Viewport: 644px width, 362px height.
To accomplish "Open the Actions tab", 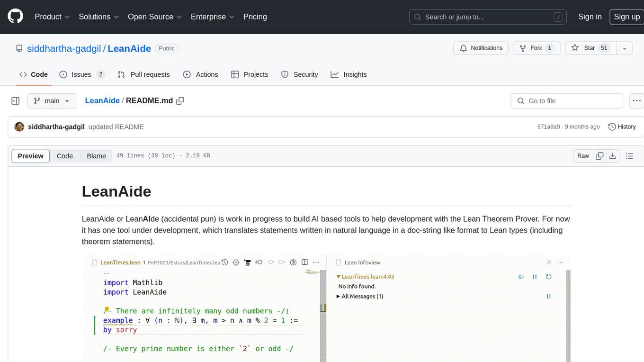I will 200,74.
